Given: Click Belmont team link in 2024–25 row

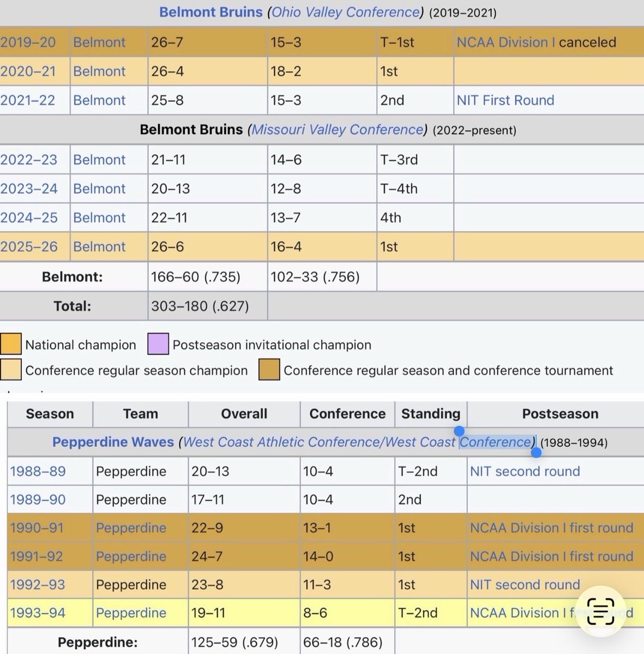Looking at the screenshot, I should click(x=99, y=217).
